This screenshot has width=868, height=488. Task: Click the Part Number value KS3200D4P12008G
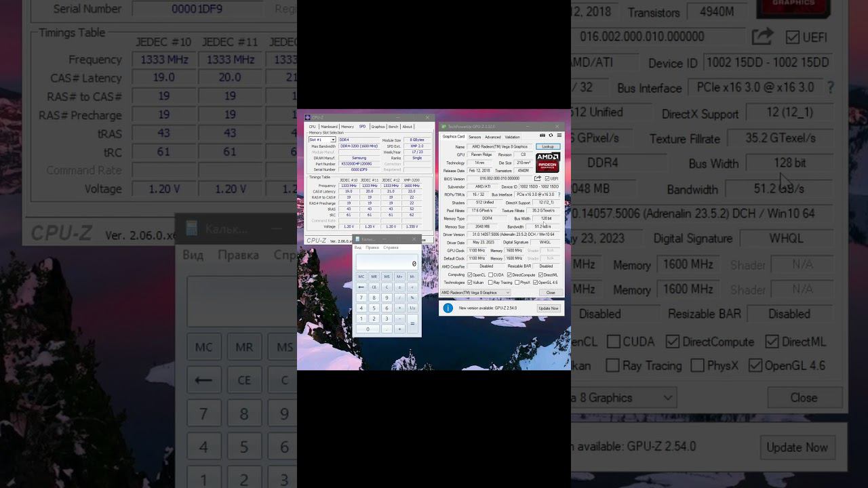click(x=359, y=164)
